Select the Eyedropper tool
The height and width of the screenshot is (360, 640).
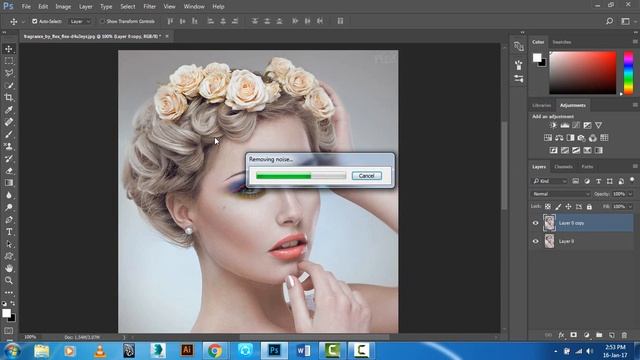[x=9, y=110]
